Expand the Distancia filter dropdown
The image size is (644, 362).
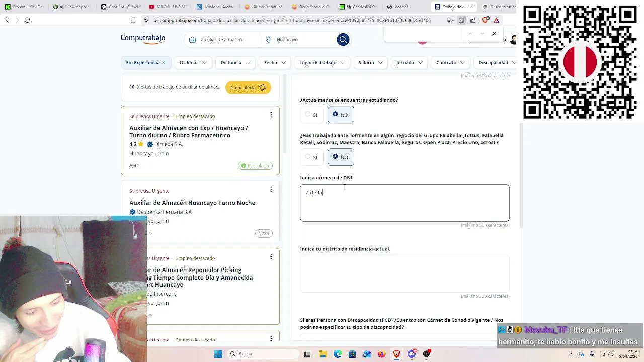point(235,63)
